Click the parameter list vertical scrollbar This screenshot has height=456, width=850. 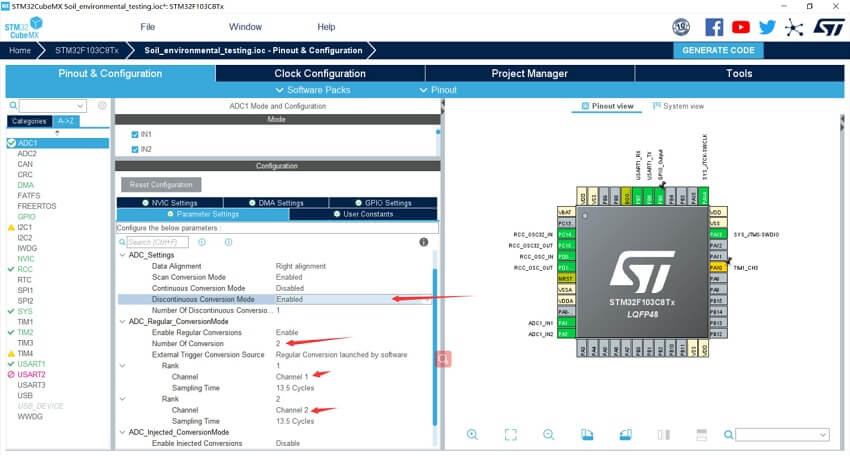point(434,347)
